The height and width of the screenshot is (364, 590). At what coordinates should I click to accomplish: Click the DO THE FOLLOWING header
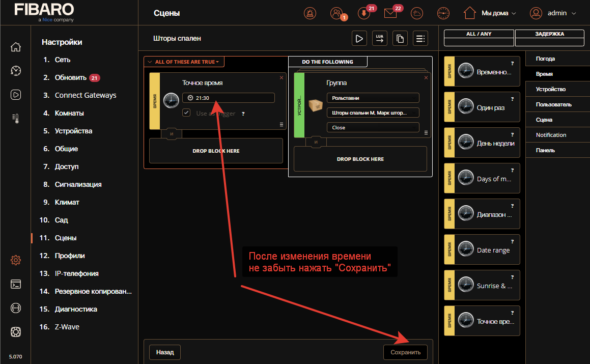tap(328, 62)
